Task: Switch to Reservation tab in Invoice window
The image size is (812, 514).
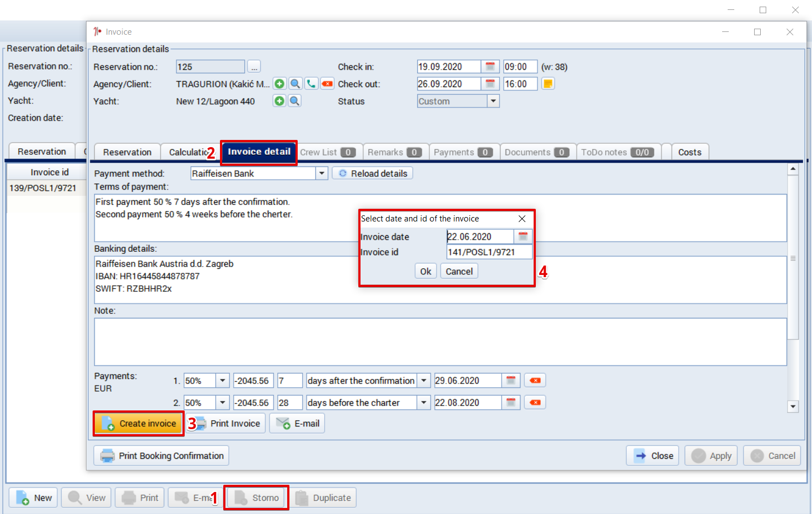Action: point(127,152)
